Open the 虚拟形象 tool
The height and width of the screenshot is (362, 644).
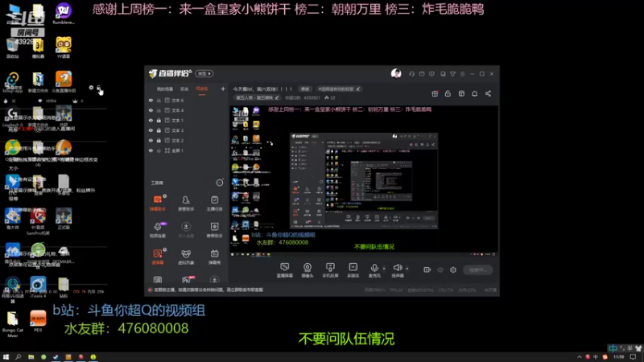(186, 257)
